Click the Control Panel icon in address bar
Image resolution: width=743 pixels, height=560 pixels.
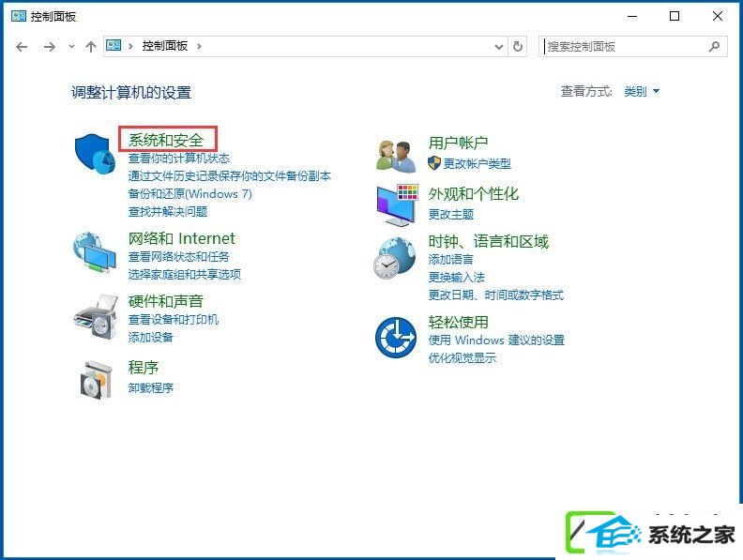[114, 45]
